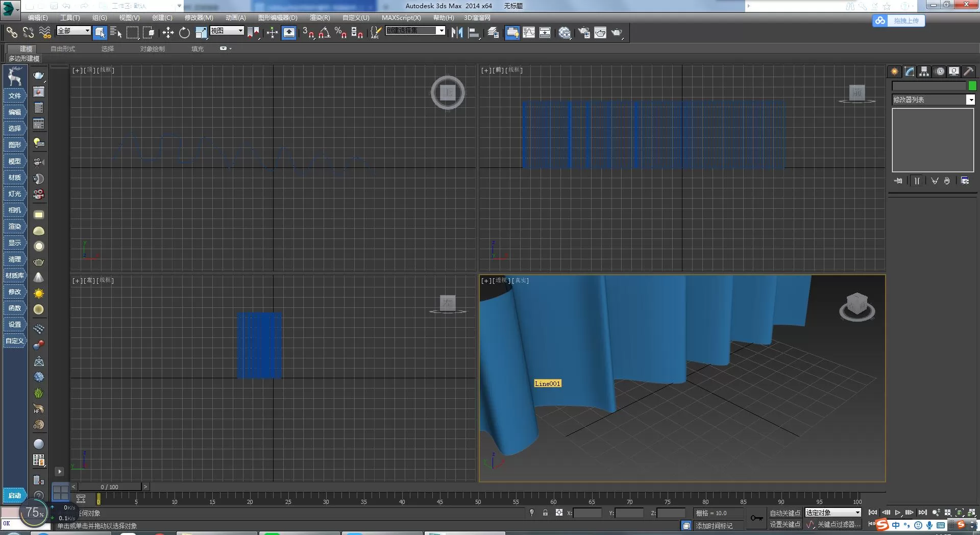This screenshot has width=980, height=535.
Task: Toggle the selection lock padlock
Action: click(545, 513)
